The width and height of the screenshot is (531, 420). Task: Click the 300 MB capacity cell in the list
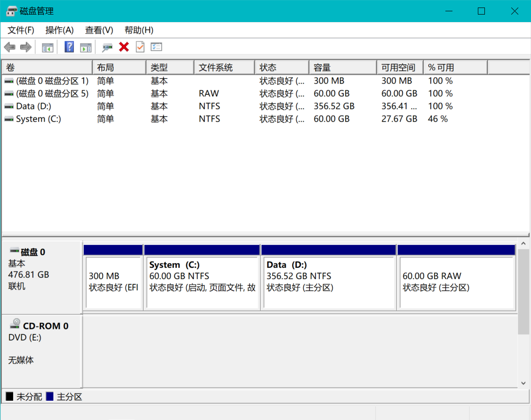pyautogui.click(x=329, y=81)
